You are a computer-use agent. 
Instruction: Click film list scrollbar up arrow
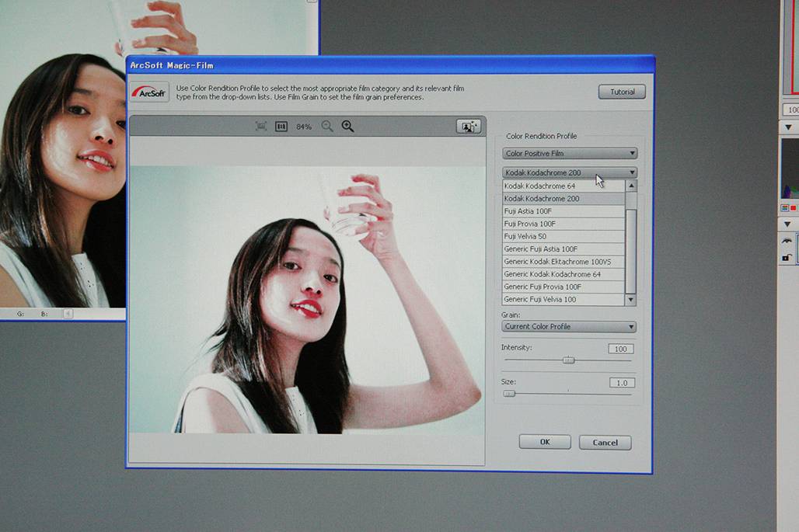[631, 186]
